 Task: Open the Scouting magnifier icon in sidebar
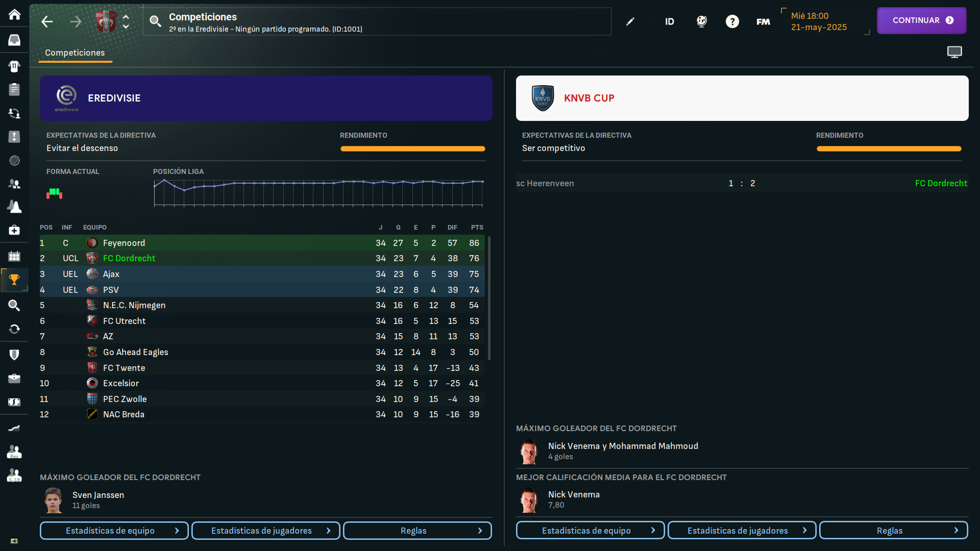(x=14, y=305)
